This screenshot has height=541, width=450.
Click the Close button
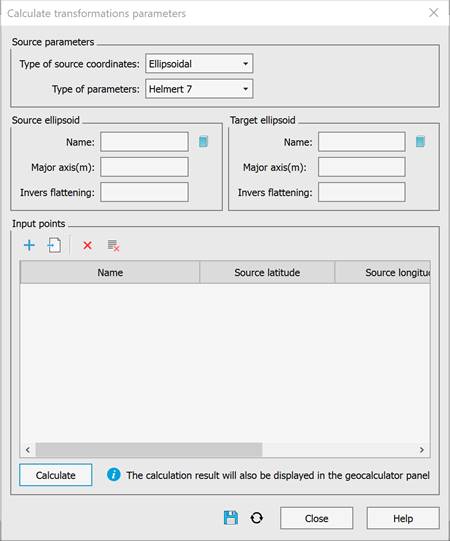[316, 518]
